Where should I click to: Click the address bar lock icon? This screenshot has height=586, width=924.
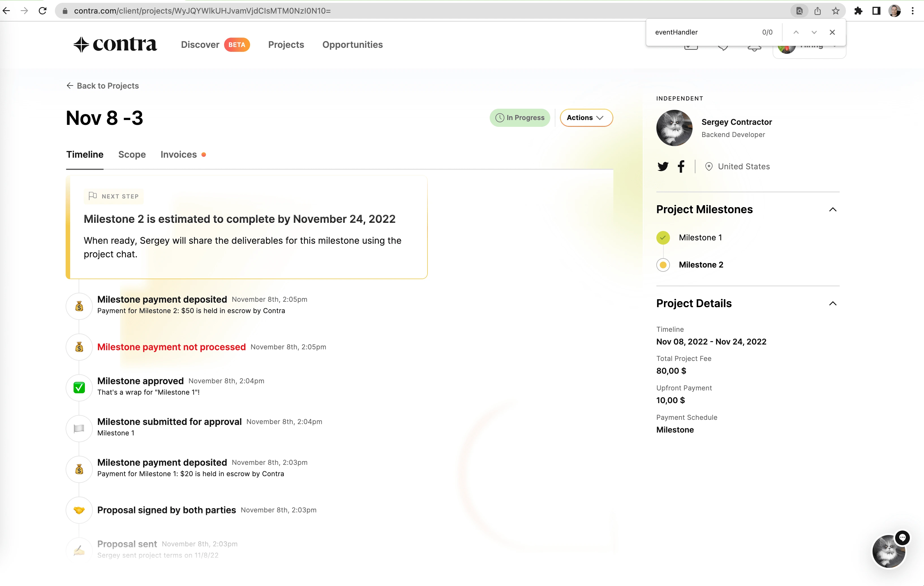pos(65,11)
